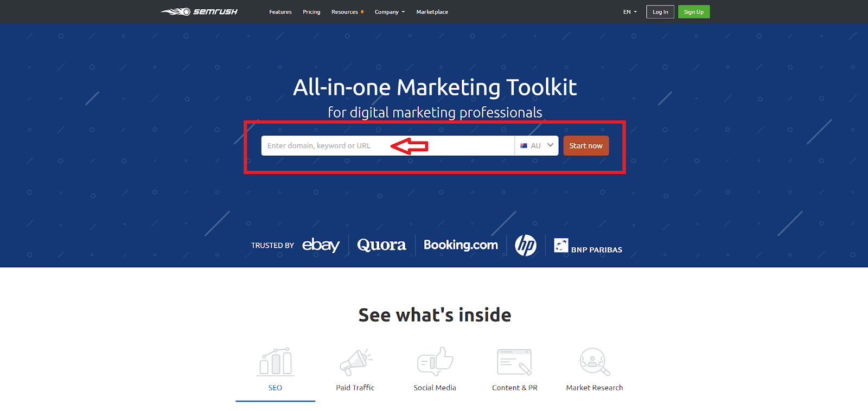Click the Booking.com logo
Screen dimensions: 868x411
[x=461, y=245]
